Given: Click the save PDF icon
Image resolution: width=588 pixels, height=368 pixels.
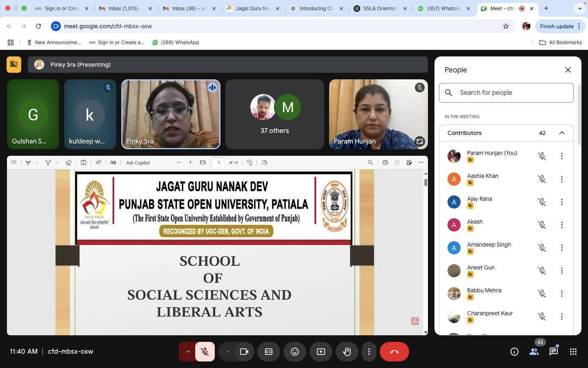Looking at the screenshot, I should tap(397, 162).
